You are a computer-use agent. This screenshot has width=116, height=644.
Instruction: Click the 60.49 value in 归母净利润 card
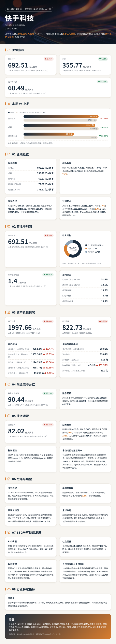click(x=16, y=88)
